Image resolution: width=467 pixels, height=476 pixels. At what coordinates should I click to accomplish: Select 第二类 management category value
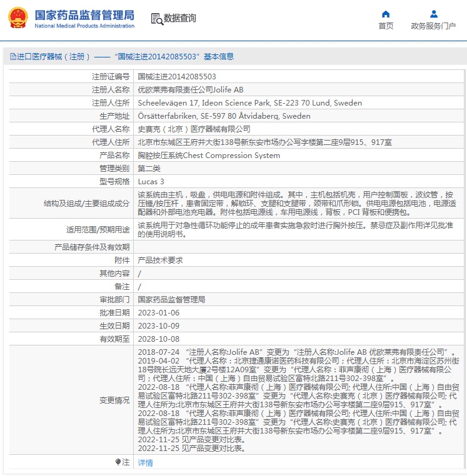[149, 168]
